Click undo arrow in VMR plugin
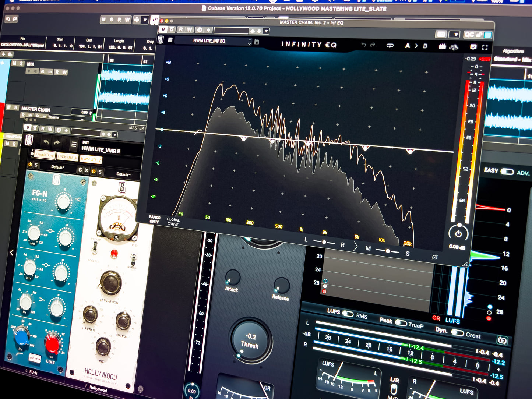This screenshot has height=399, width=532. point(46,142)
